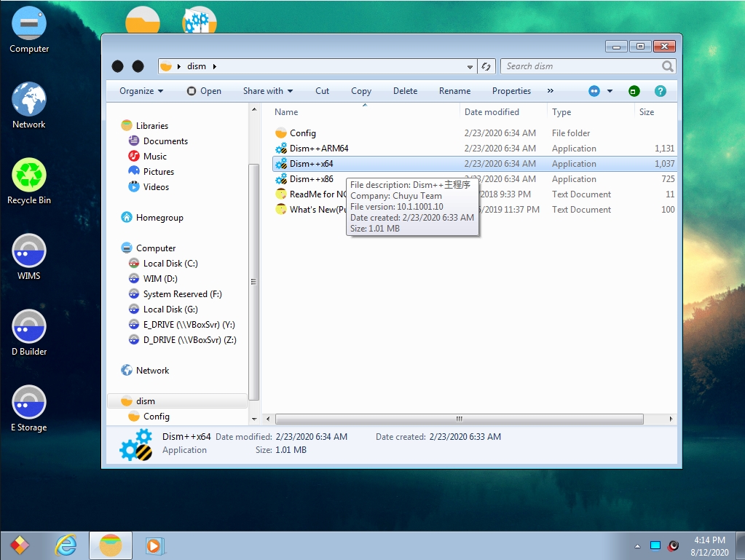
Task: Click the horizontal scrollbar thumb
Action: [460, 419]
